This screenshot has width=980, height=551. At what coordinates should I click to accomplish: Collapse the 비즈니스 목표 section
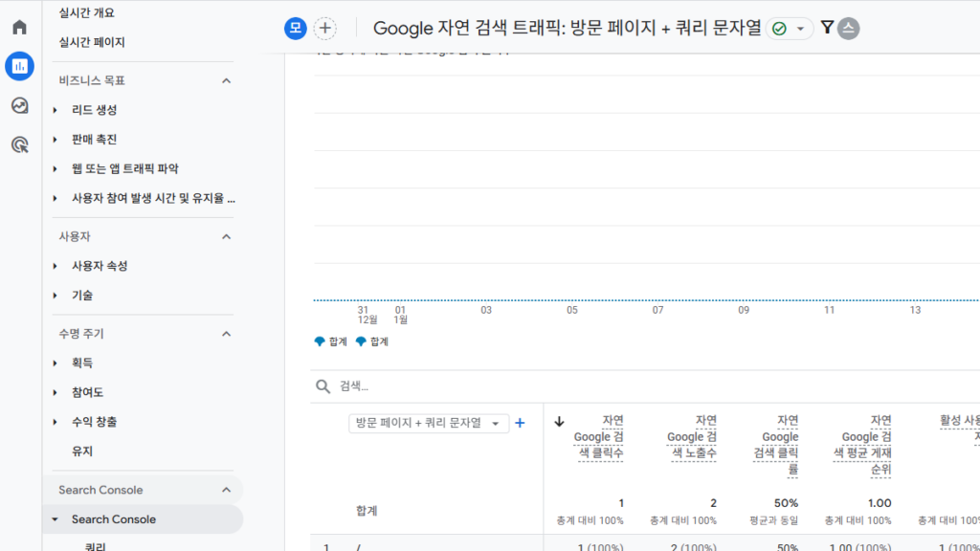coord(226,80)
